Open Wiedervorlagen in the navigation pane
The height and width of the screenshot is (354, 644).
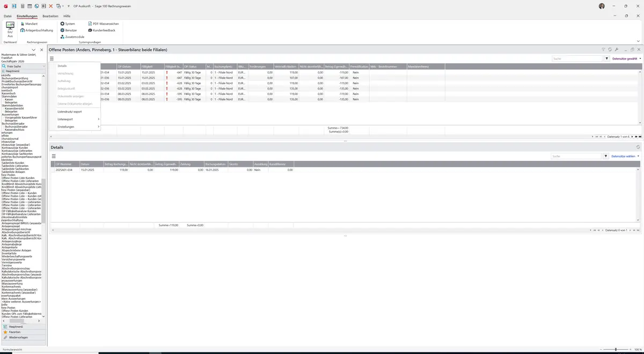click(x=23, y=337)
